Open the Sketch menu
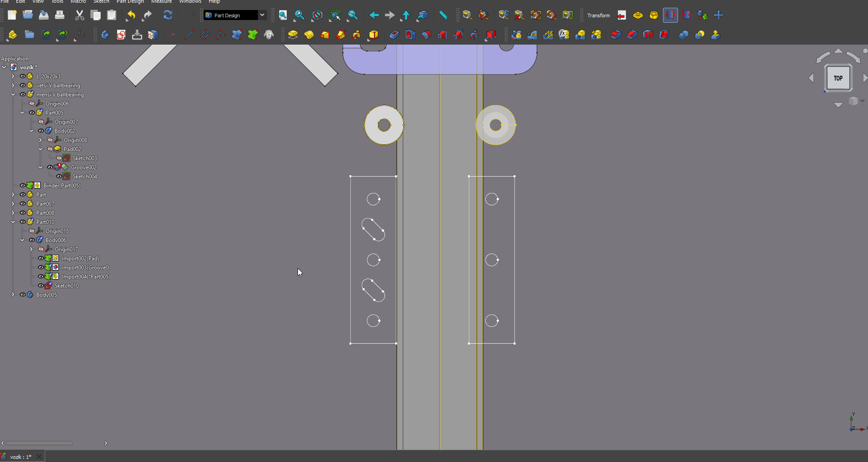The height and width of the screenshot is (462, 868). tap(101, 2)
